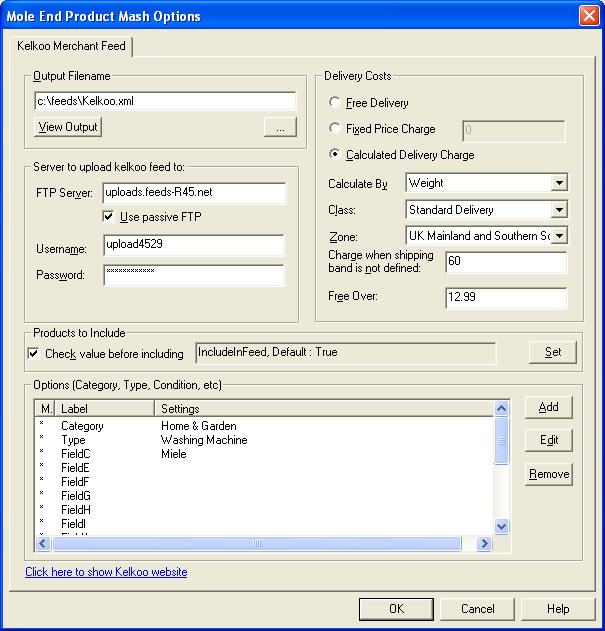Click the Username field

pyautogui.click(x=194, y=245)
